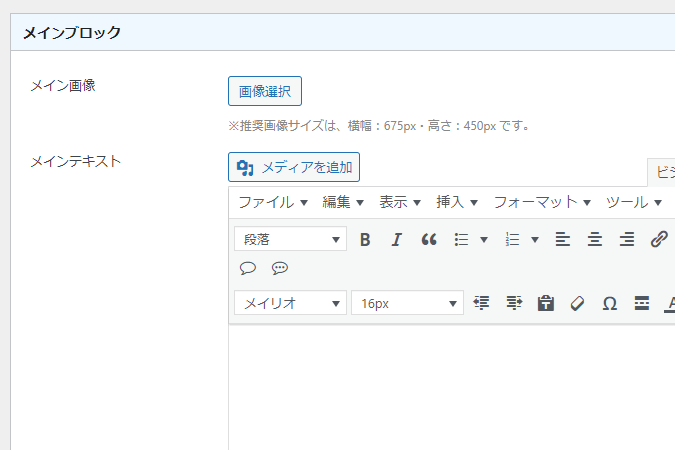Viewport: 675px width, 450px height.
Task: Clear formatting with eraser icon
Action: 577,303
